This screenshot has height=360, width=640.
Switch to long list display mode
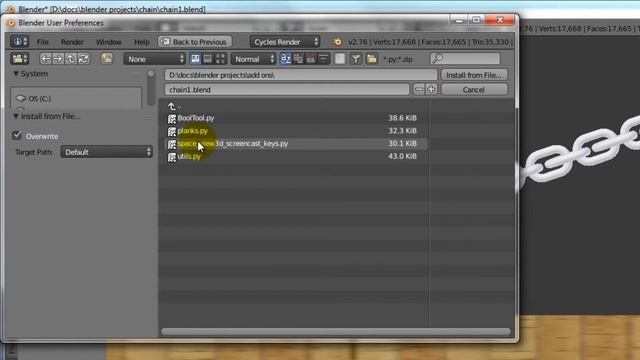pyautogui.click(x=208, y=59)
